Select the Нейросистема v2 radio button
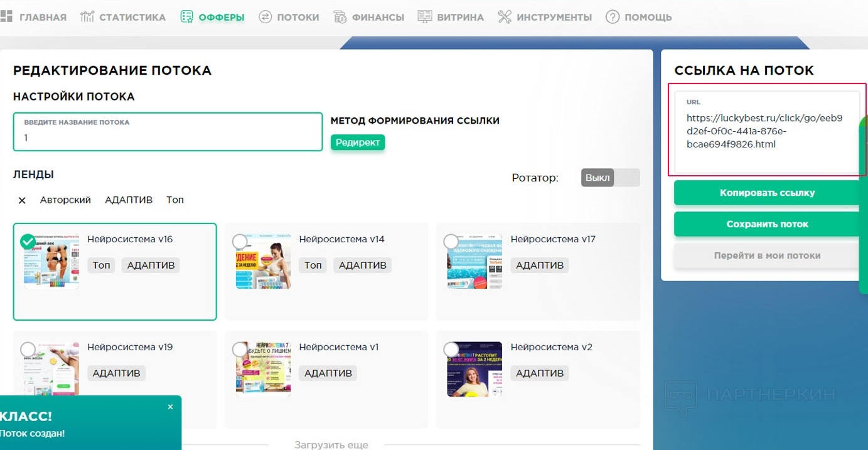The height and width of the screenshot is (450, 868). coord(451,349)
